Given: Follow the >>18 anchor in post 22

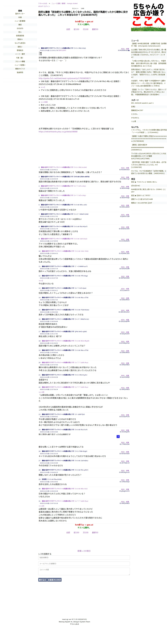Looking at the screenshot, I should 41,392.
